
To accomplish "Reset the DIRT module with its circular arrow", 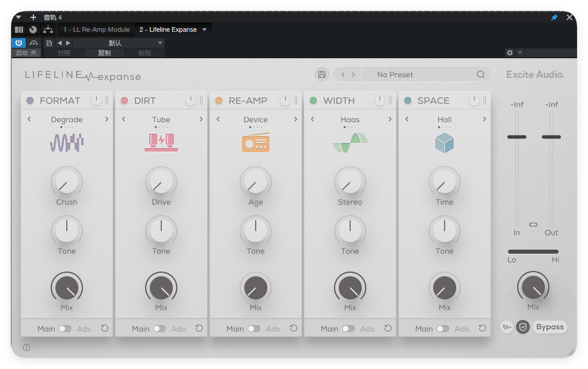I will pyautogui.click(x=199, y=329).
